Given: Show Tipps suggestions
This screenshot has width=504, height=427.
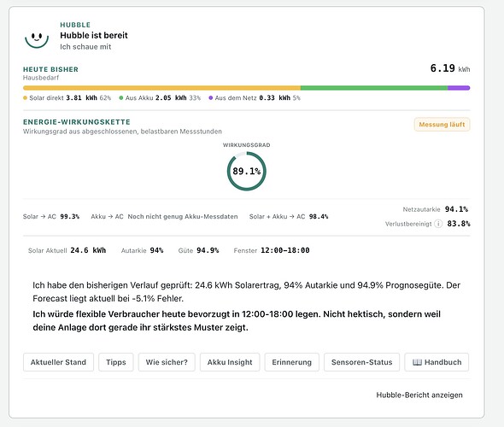Looking at the screenshot, I should 116,362.
